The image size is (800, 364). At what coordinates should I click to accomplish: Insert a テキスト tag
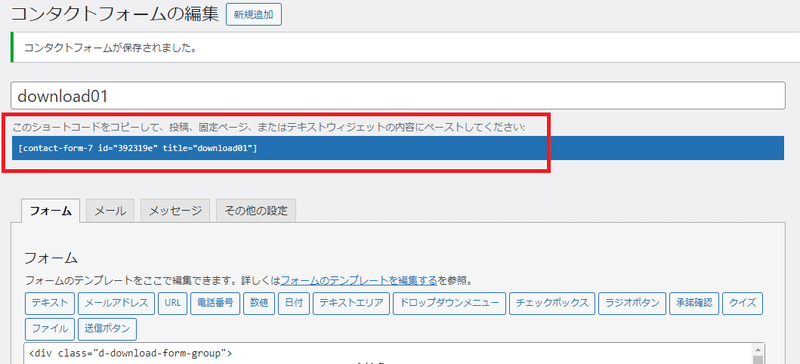click(50, 303)
